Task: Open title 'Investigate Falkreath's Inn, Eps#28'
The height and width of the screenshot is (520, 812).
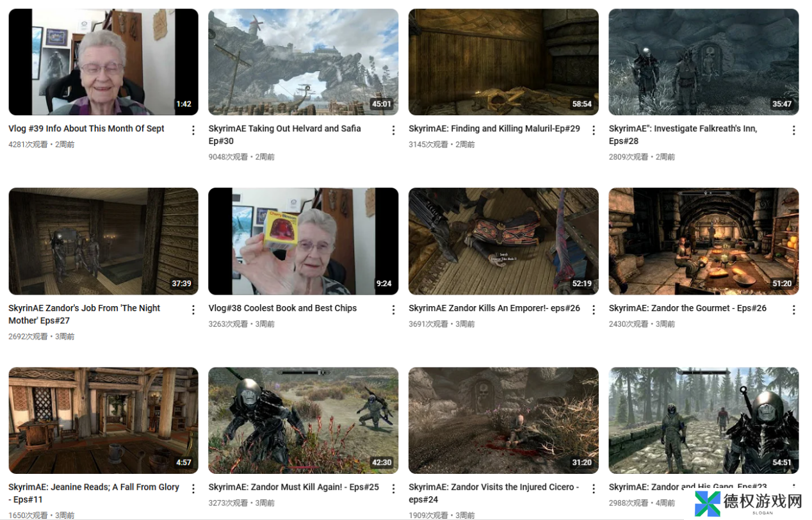Action: (683, 134)
